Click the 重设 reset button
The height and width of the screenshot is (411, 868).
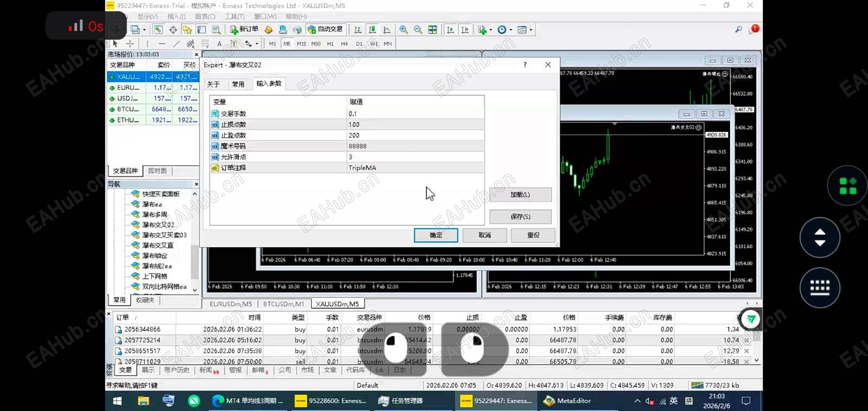tap(534, 235)
